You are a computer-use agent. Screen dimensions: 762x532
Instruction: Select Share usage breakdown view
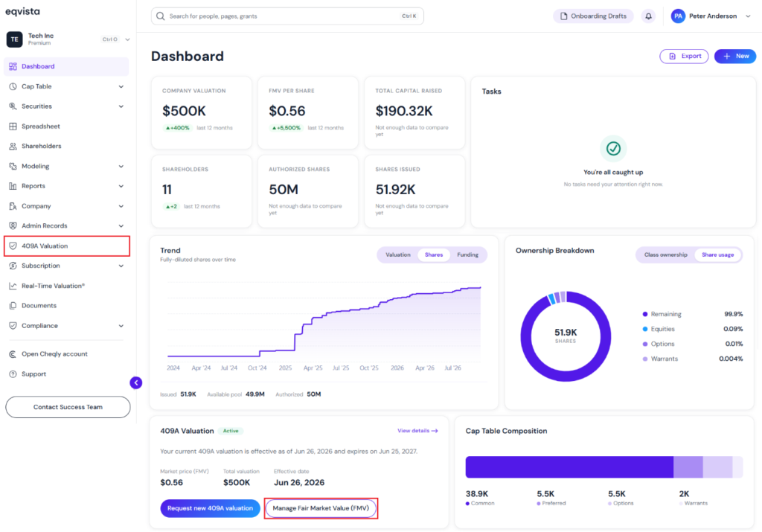point(717,254)
